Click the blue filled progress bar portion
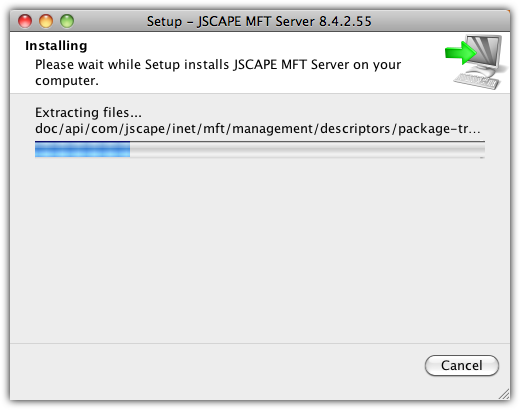Screen dimensions: 520x410 point(82,149)
